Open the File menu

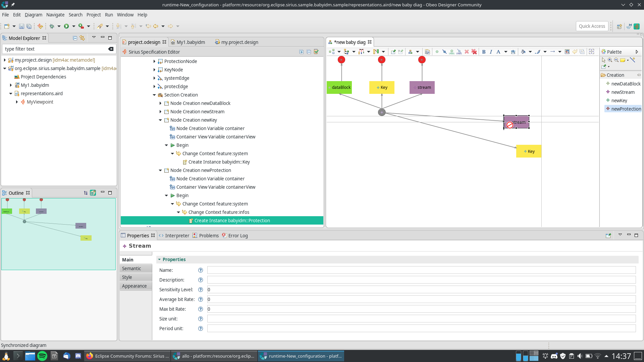click(5, 15)
